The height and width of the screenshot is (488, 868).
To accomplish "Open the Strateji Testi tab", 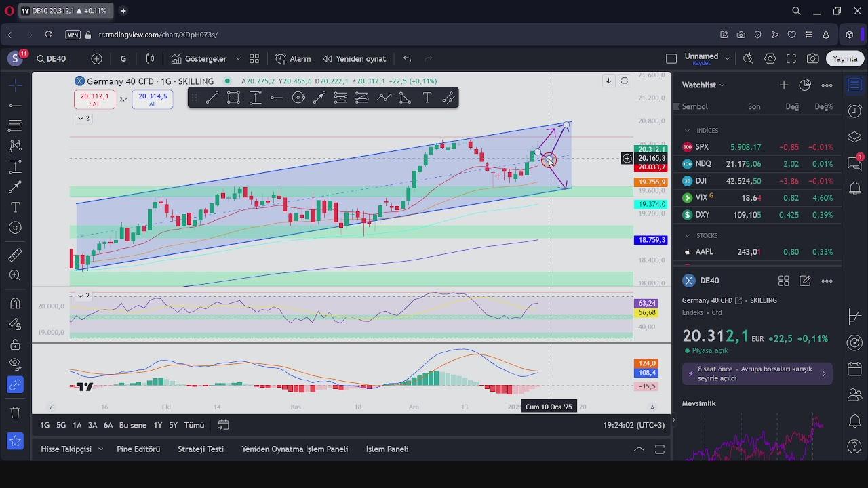I will point(201,449).
